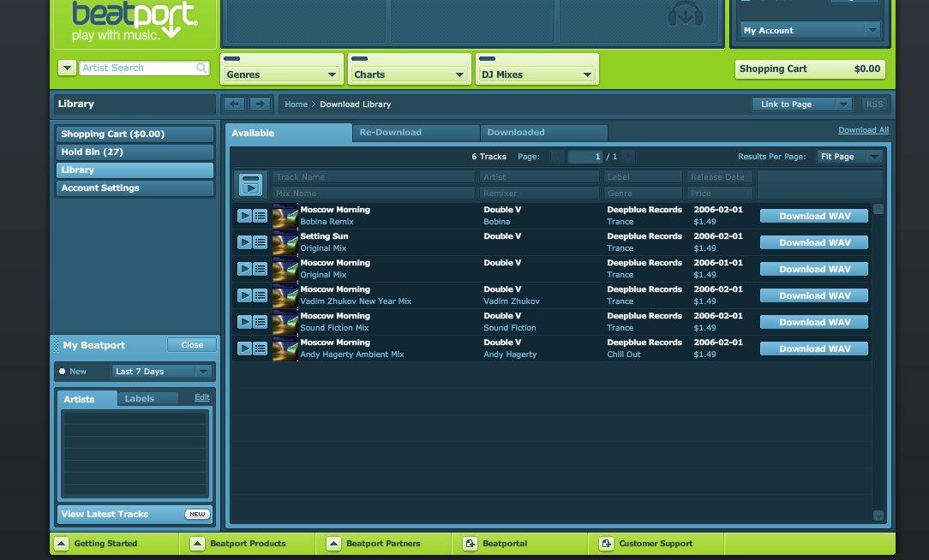Switch to the Re-Download tab
929x560 pixels.
pyautogui.click(x=416, y=133)
